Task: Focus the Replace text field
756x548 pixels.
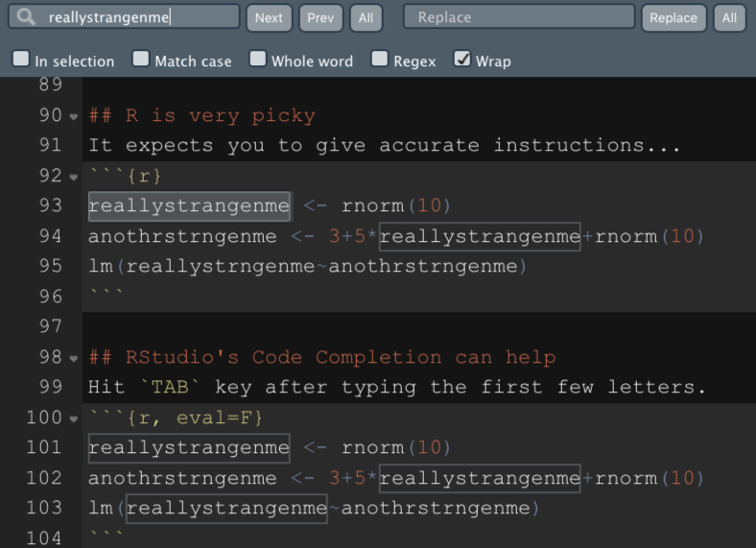Action: [x=518, y=17]
